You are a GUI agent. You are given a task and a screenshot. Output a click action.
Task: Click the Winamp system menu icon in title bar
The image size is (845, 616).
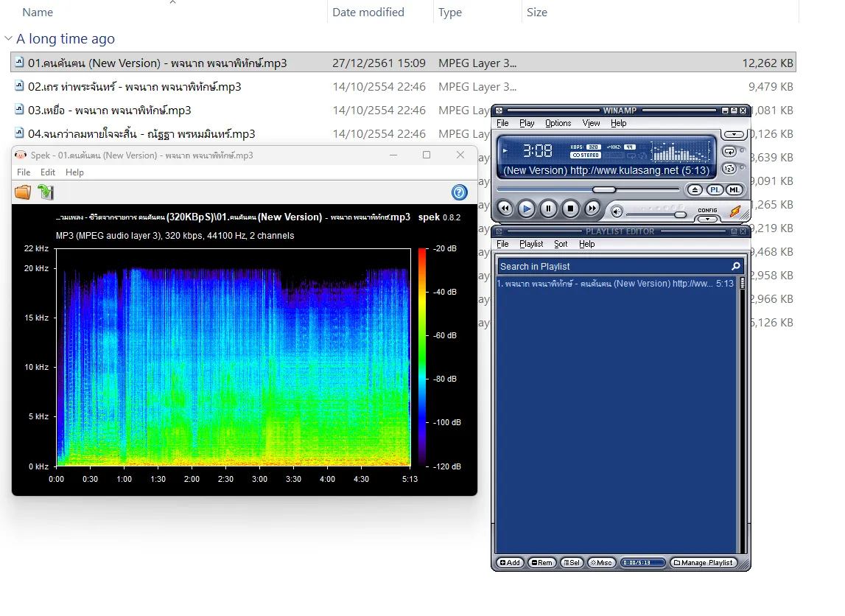click(499, 111)
